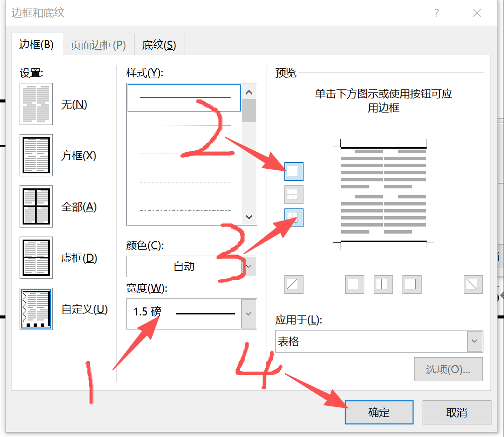Viewport: 504px width, 437px height.
Task: Apply the right border in the preview
Action: click(411, 284)
